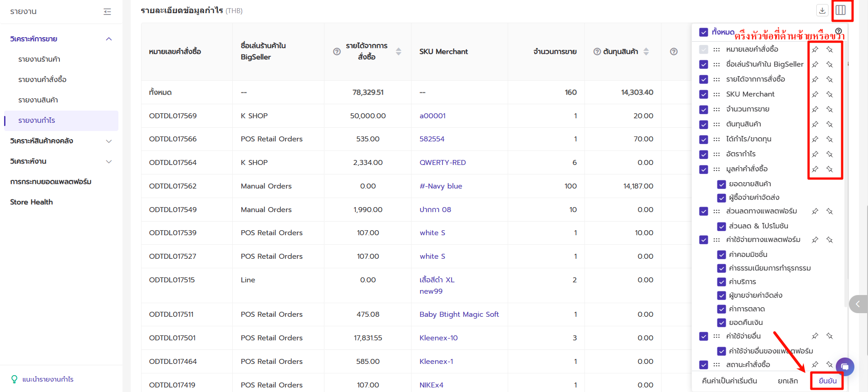Click drag handle for อัตรากำไร item
The image size is (868, 392).
(716, 154)
